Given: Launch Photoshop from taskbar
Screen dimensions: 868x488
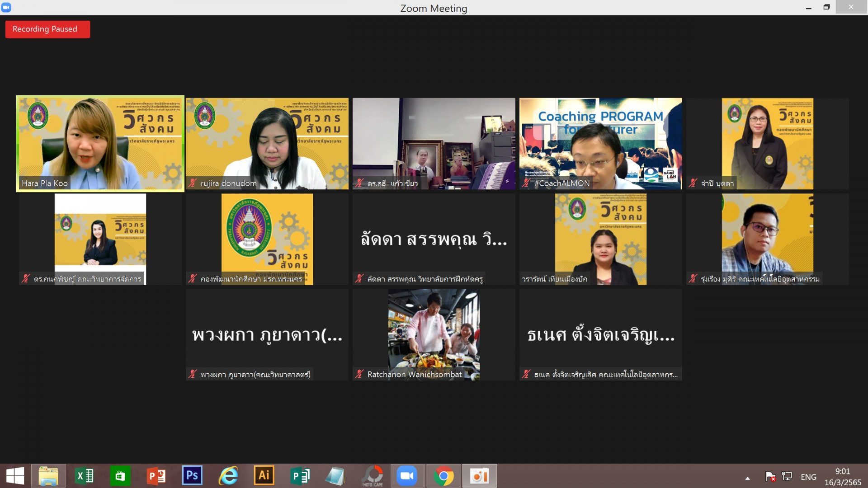Looking at the screenshot, I should click(192, 476).
